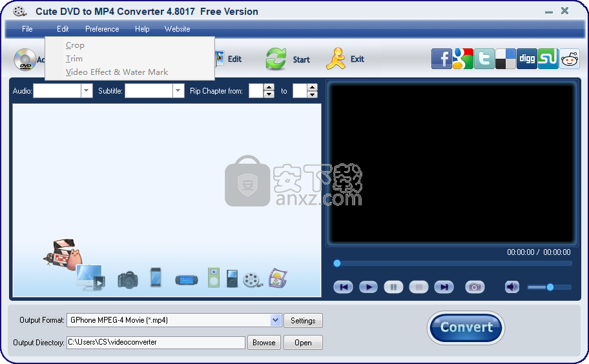The width and height of the screenshot is (589, 364).
Task: Click the Output Directory path field
Action: tap(156, 342)
